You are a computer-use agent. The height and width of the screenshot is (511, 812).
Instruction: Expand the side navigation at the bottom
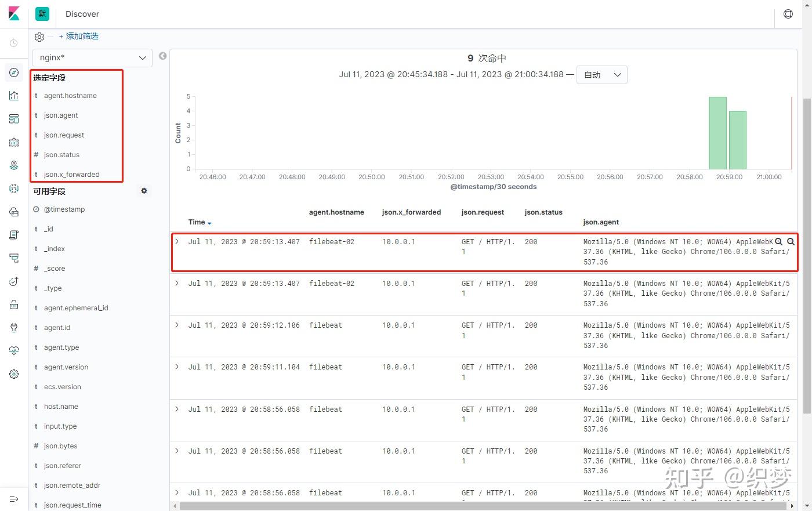[x=14, y=499]
